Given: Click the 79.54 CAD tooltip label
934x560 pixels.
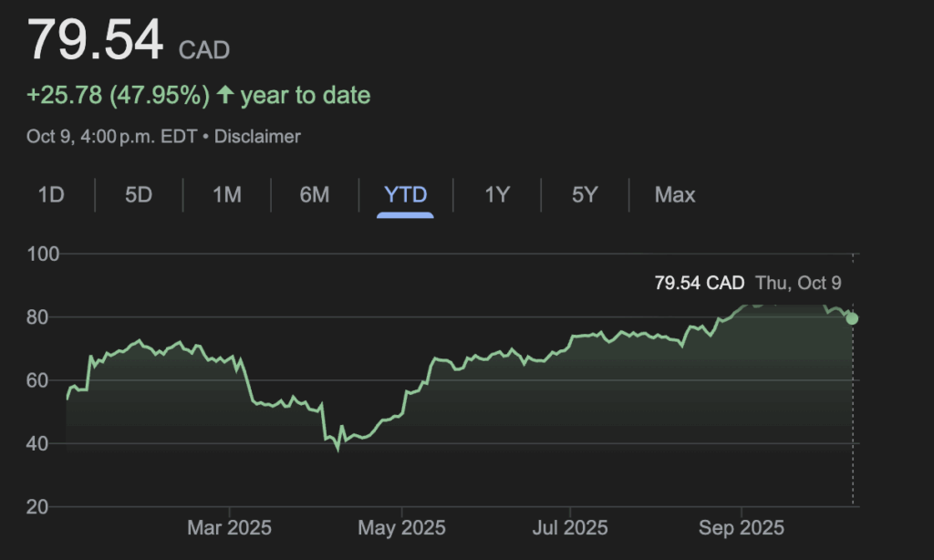Looking at the screenshot, I should pos(699,283).
